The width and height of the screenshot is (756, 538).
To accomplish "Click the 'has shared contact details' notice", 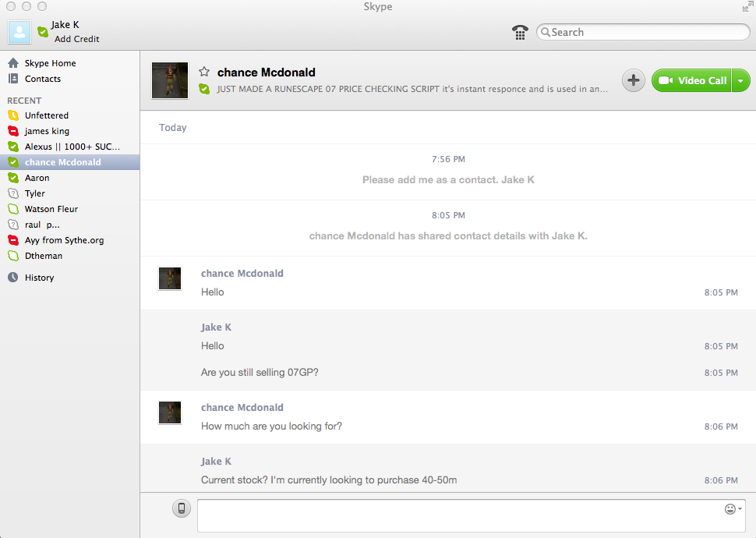I will click(x=448, y=236).
